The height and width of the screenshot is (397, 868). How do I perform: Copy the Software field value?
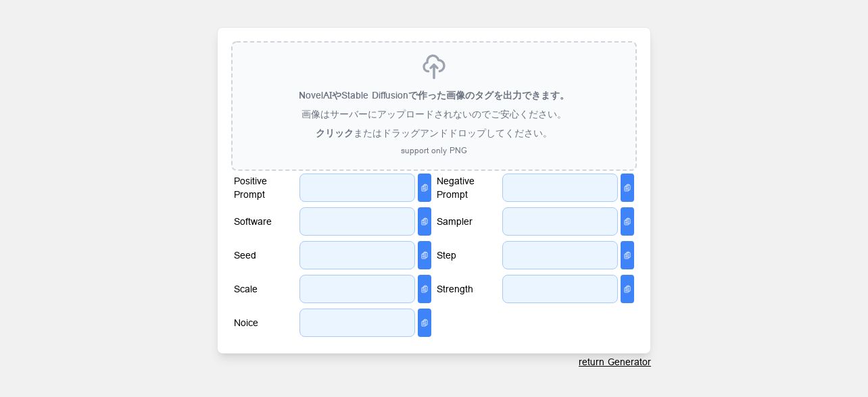pos(425,221)
